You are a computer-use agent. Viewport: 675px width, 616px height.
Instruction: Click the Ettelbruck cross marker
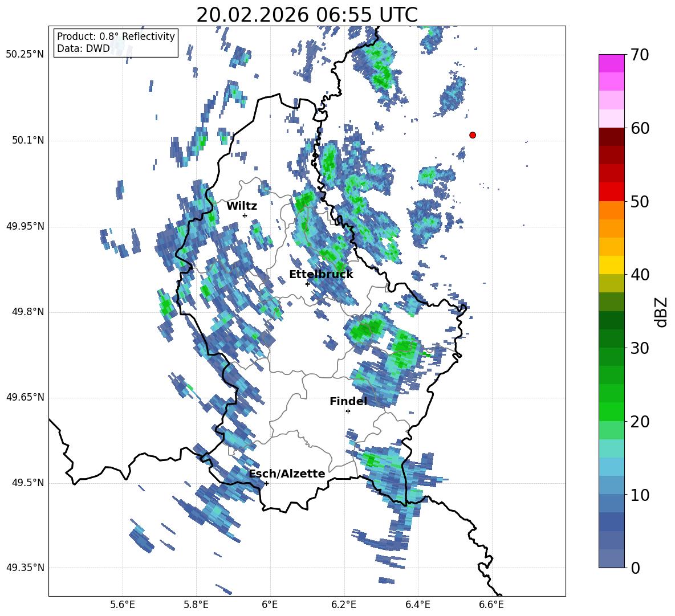tap(307, 284)
